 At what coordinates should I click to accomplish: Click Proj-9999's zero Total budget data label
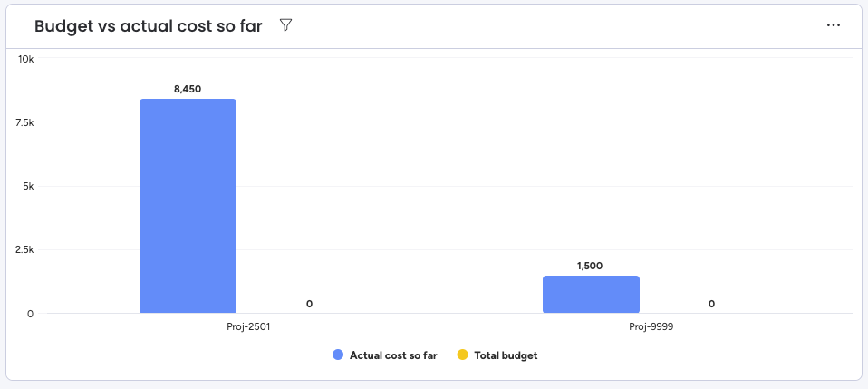[x=711, y=304]
